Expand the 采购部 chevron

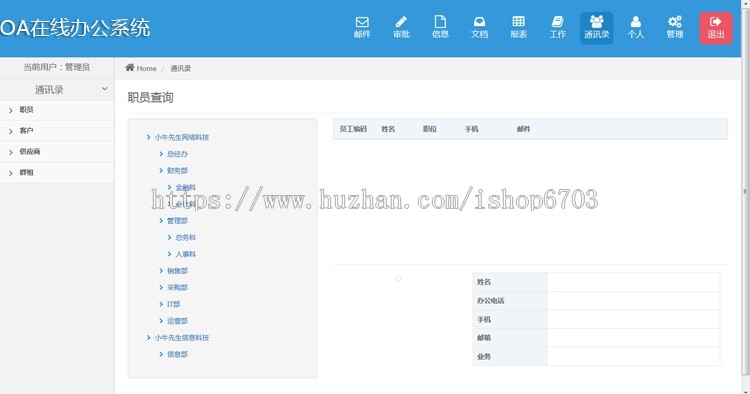tap(161, 287)
